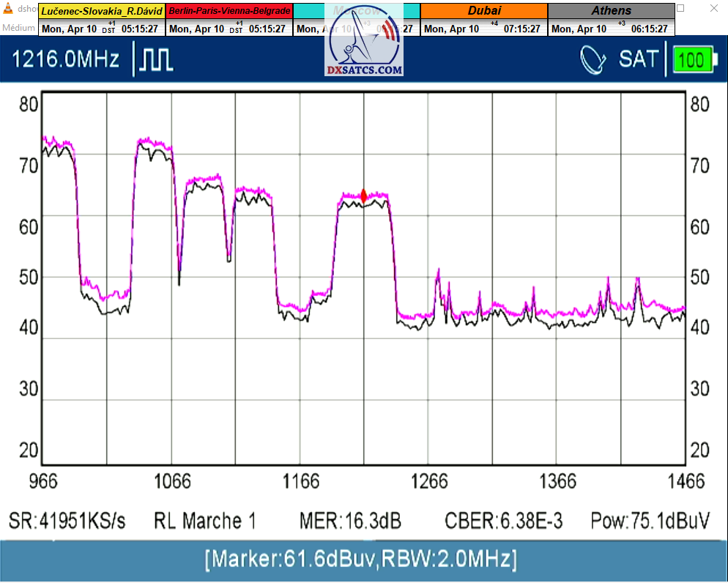Click the satellite dish icon
This screenshot has height=583, width=728.
click(593, 59)
